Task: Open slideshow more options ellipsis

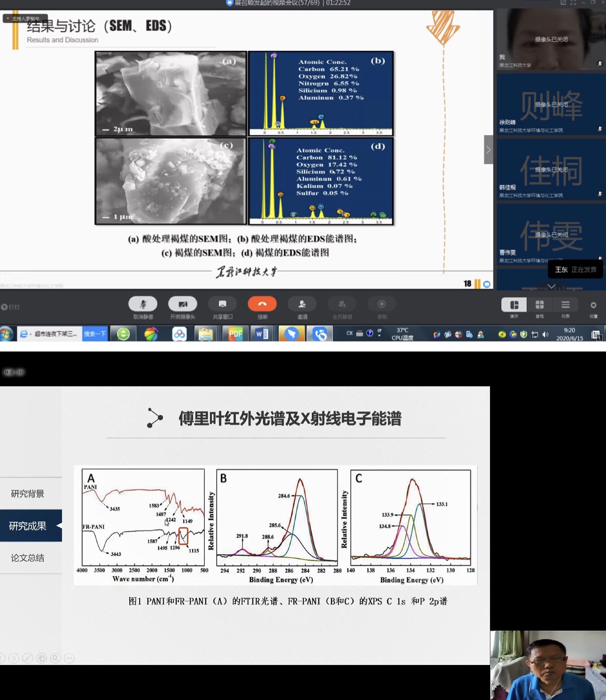Action: pos(69,658)
